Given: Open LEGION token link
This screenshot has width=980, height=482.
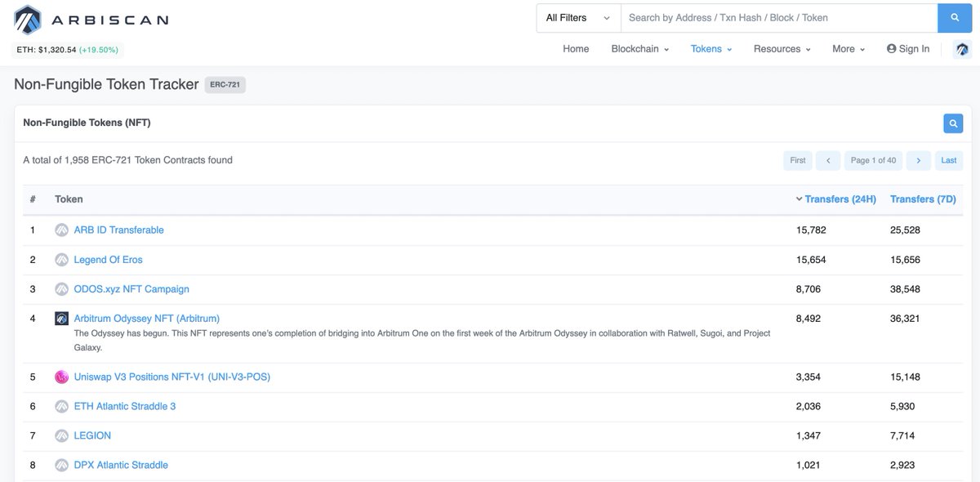Looking at the screenshot, I should click(x=92, y=436).
